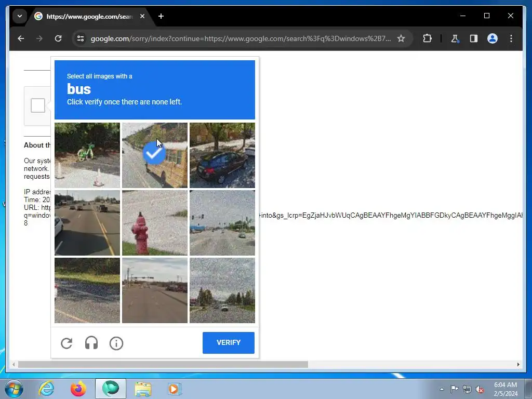The image size is (532, 399).
Task: Deselect the checked school bus image tile
Action: pos(155,155)
